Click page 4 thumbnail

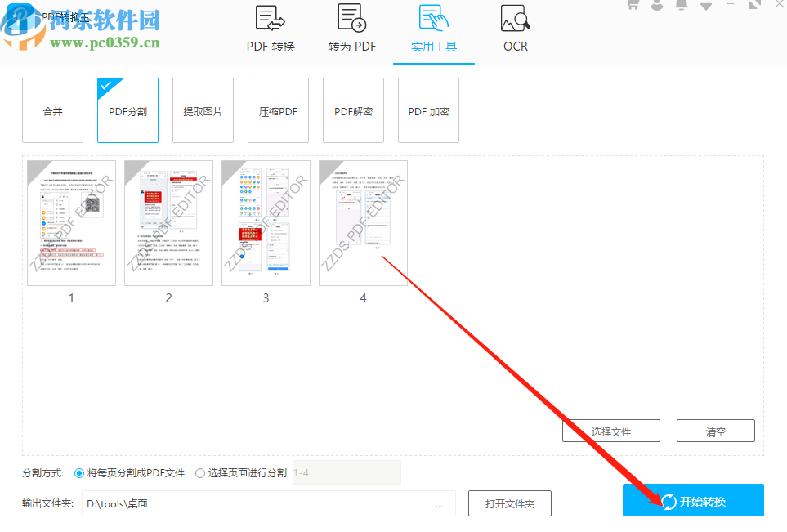(364, 223)
